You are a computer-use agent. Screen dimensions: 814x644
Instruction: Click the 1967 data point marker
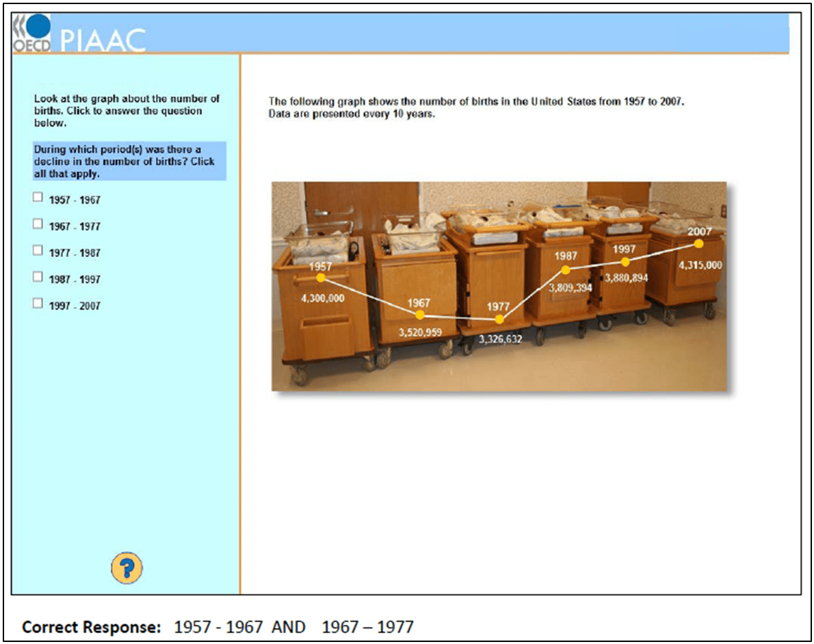tap(420, 314)
